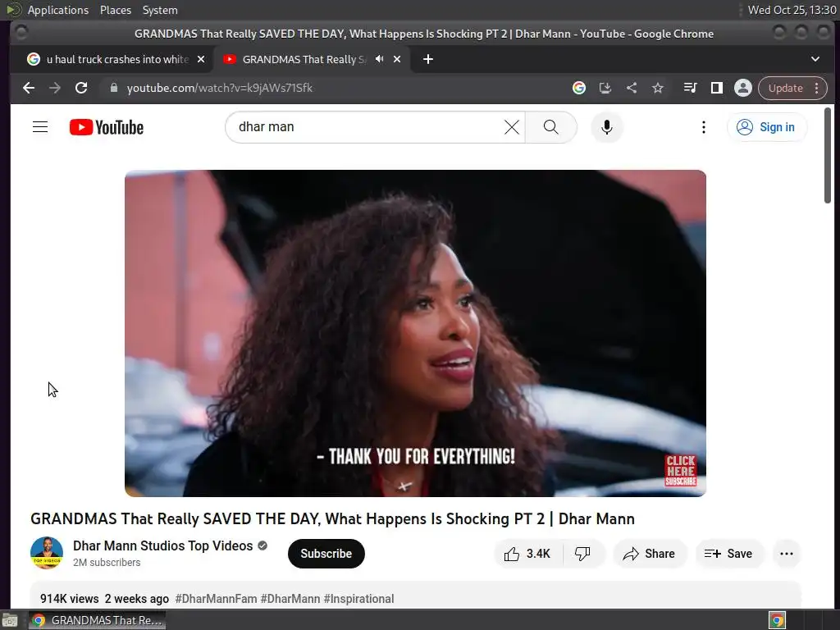Run search with magnifying glass button
The image size is (840, 630).
tap(550, 127)
